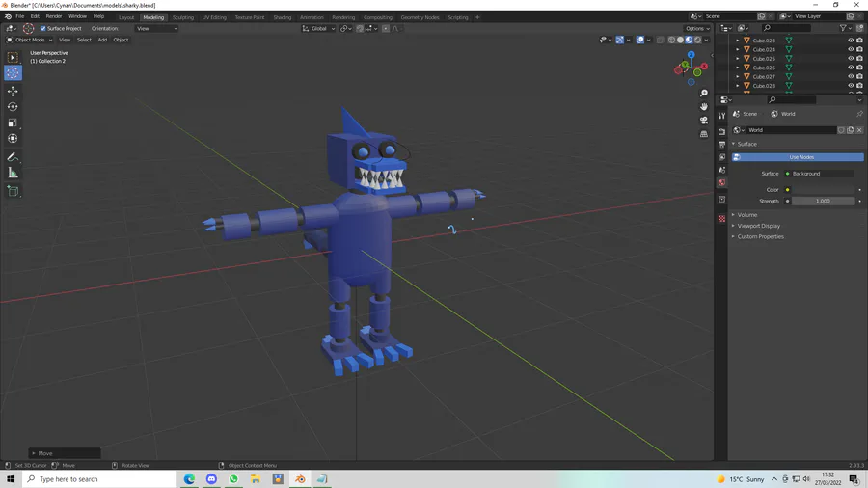
Task: Select the Add Cube tool
Action: point(13,191)
